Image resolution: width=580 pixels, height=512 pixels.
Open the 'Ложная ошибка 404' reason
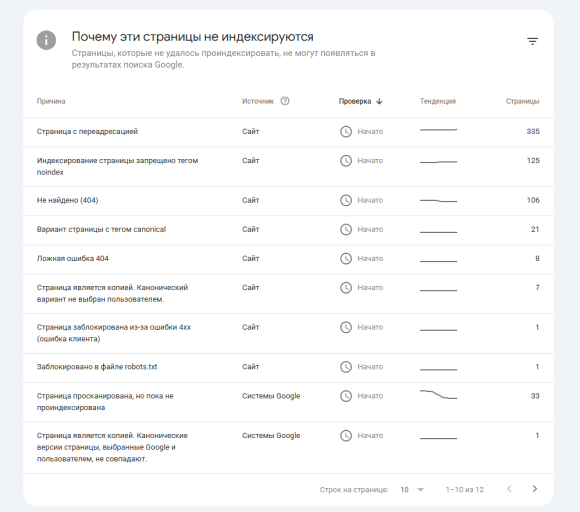[289, 259]
